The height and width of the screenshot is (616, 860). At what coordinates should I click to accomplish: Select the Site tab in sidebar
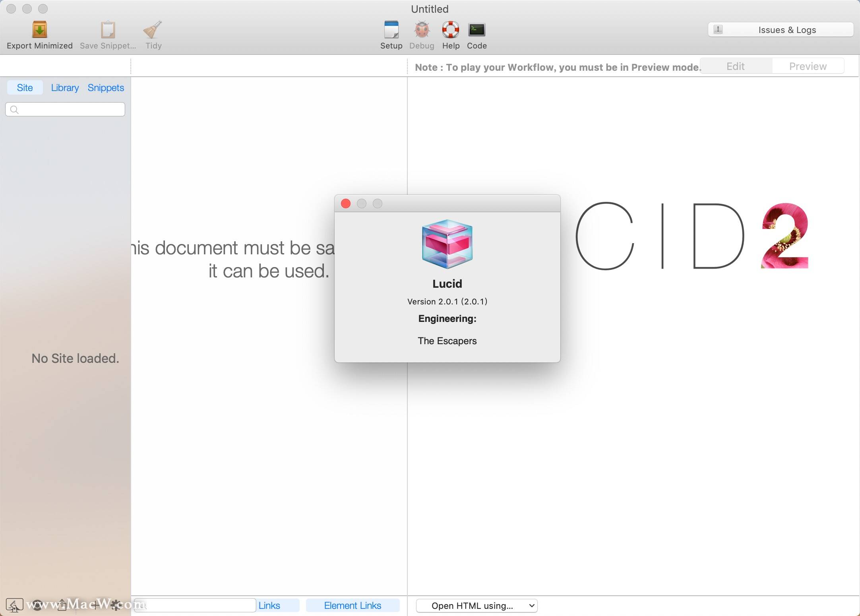(25, 87)
